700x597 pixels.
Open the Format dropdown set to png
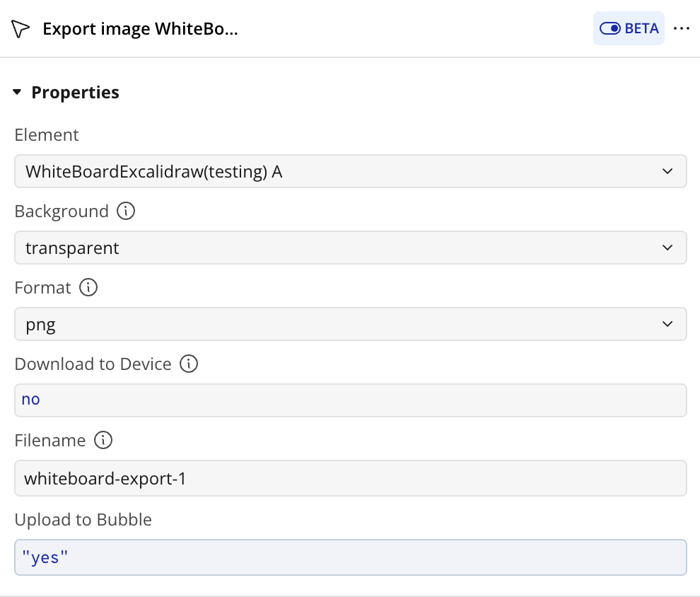coord(351,324)
